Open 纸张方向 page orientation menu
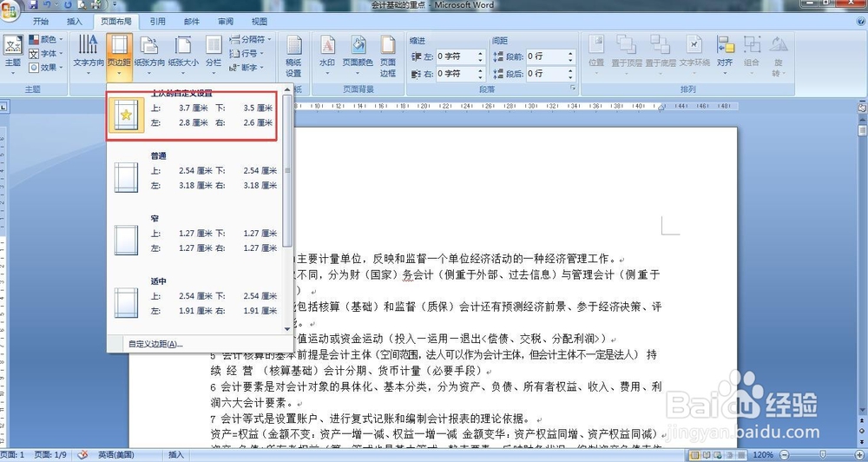The image size is (868, 462). (149, 54)
